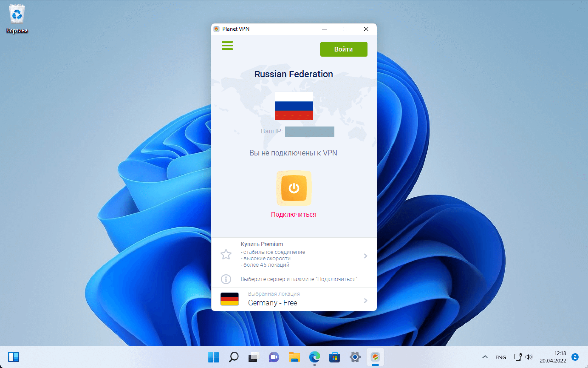Open volume speaker tray icon
This screenshot has height=368, width=588.
(529, 357)
